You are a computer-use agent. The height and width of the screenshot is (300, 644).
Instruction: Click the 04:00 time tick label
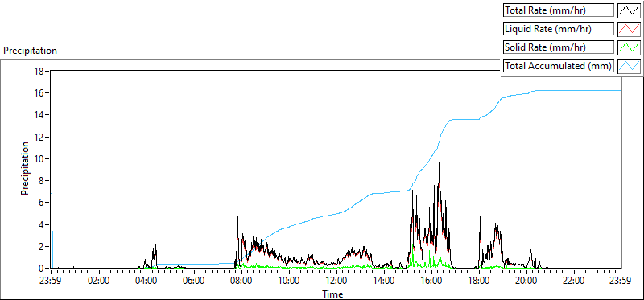coord(147,282)
